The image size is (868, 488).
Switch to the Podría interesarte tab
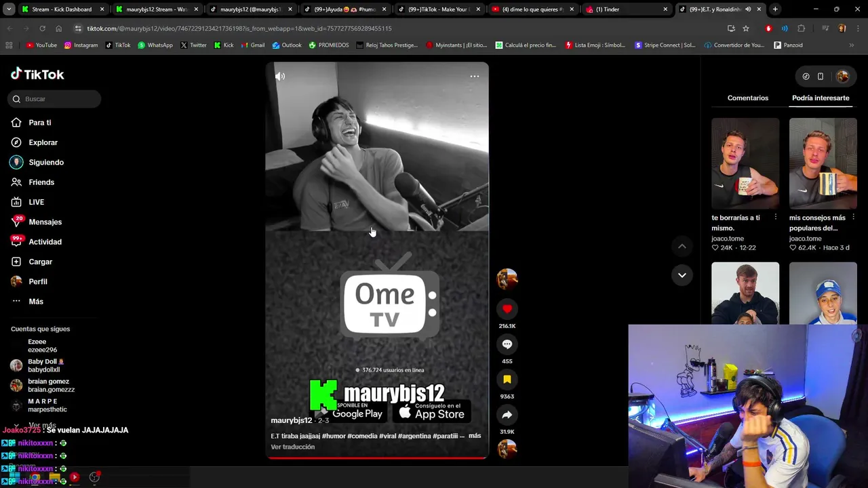(821, 98)
